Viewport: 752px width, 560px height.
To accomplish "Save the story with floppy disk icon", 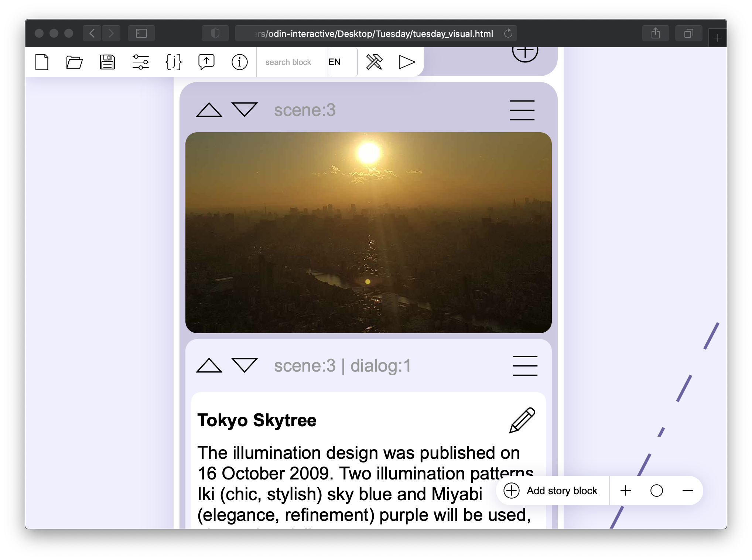I will [107, 62].
